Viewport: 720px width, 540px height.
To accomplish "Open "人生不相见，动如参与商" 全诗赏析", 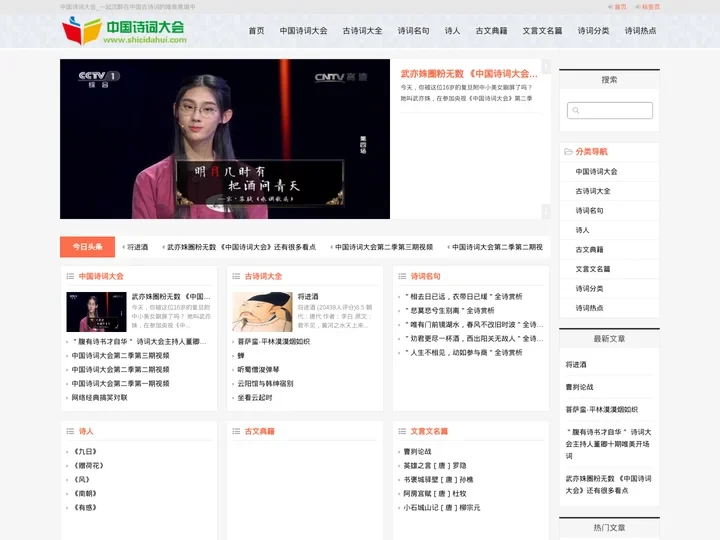I will tap(463, 353).
